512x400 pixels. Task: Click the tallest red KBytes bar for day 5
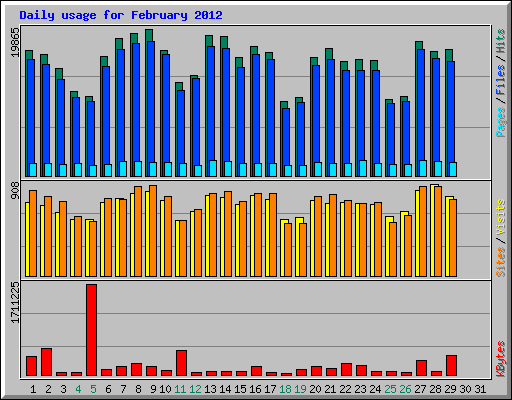pos(91,330)
